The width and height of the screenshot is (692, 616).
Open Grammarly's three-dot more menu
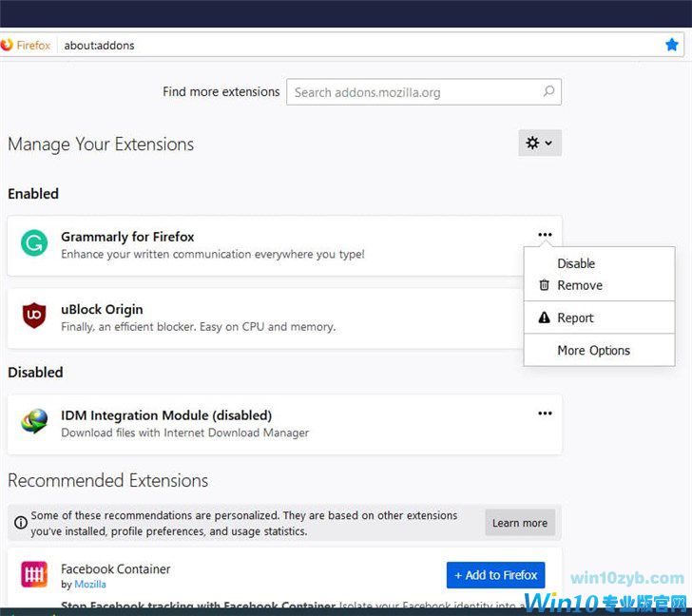pos(545,234)
